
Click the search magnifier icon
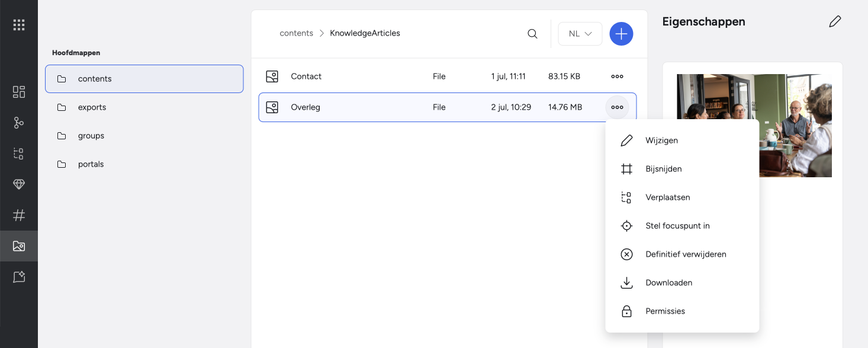pyautogui.click(x=532, y=34)
